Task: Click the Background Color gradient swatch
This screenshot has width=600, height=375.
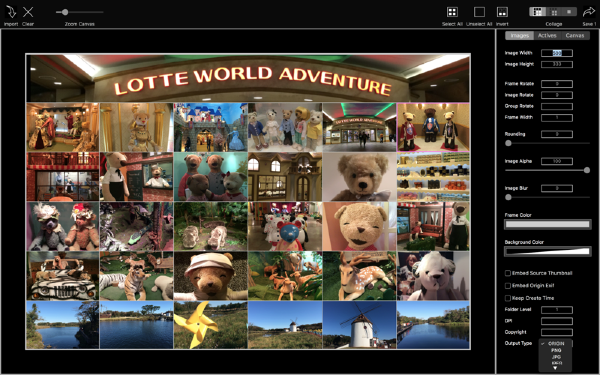Action: tap(548, 251)
